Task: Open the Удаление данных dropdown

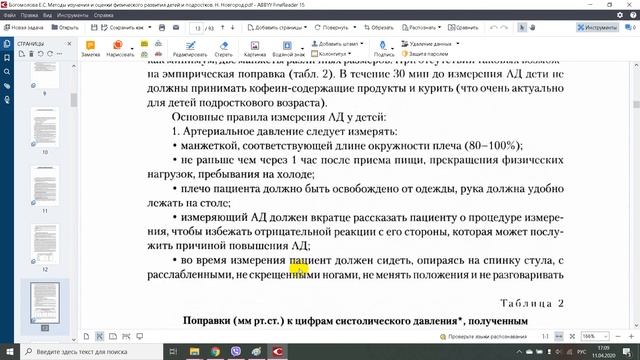Action: click(x=430, y=44)
